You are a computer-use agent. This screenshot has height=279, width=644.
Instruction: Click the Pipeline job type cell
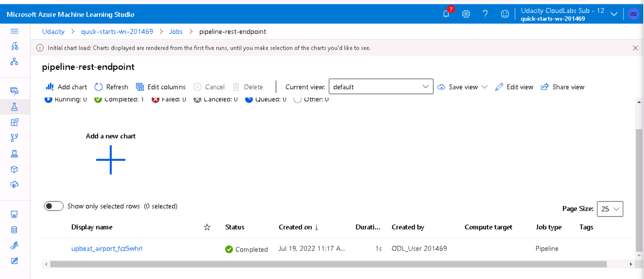(x=547, y=248)
